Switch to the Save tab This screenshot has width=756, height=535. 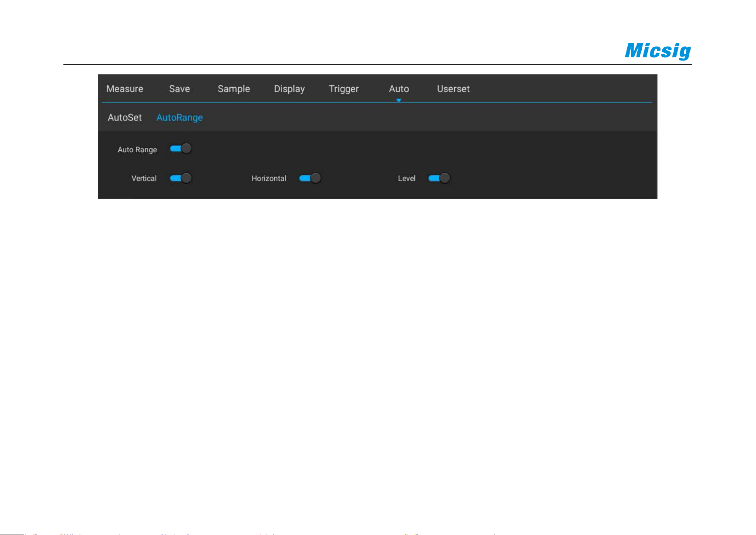pyautogui.click(x=179, y=89)
